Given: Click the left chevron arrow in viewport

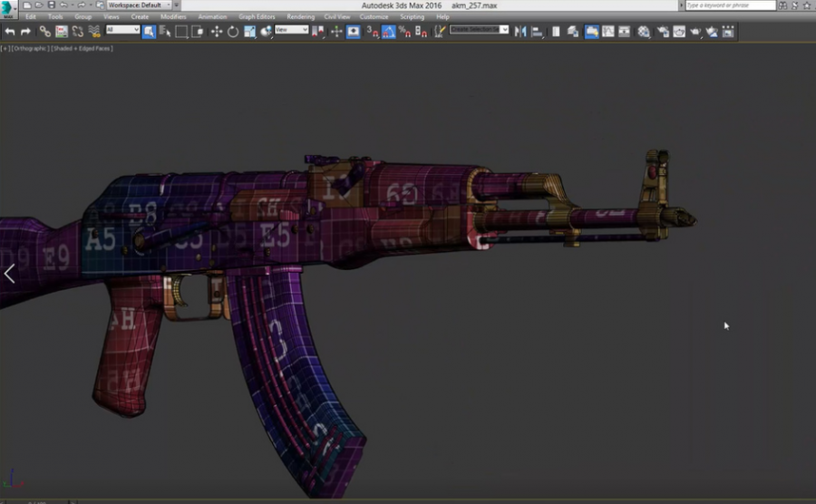Looking at the screenshot, I should (9, 274).
